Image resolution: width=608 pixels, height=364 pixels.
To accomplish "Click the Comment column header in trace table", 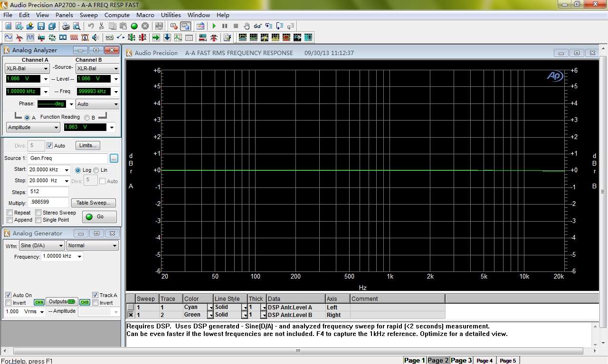I will coord(398,299).
